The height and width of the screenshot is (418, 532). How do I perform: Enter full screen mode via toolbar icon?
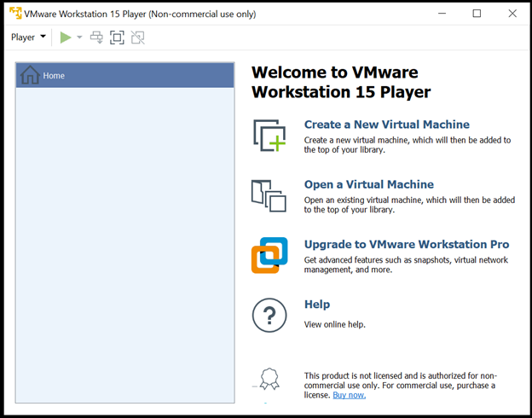click(117, 38)
